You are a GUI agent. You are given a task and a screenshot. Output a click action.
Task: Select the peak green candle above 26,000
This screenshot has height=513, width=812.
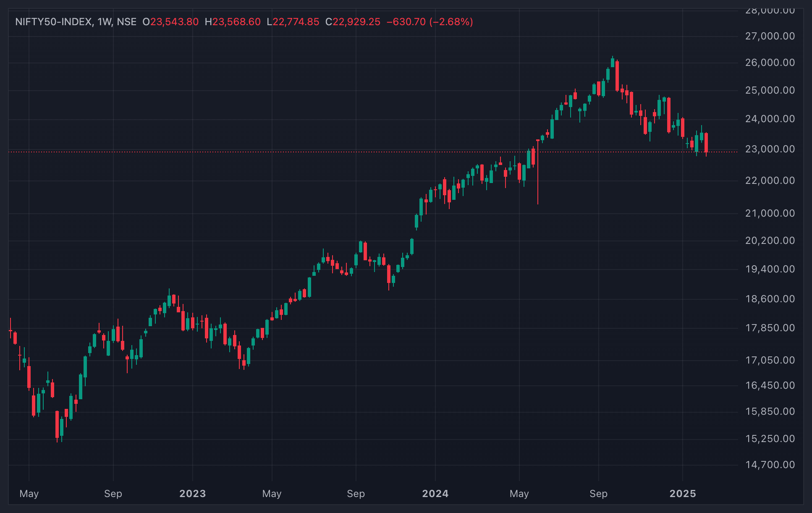coord(613,62)
